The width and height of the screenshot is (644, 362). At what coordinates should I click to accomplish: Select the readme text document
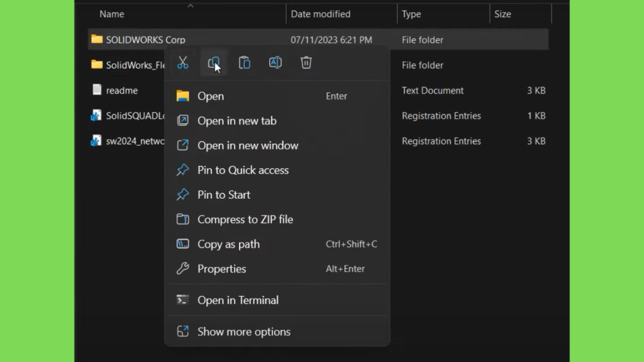tap(122, 90)
